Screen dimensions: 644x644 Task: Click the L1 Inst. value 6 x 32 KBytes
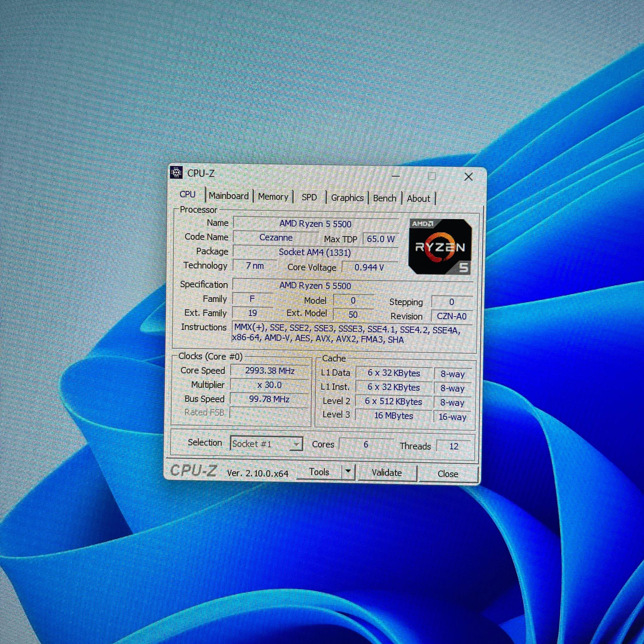[x=393, y=387]
